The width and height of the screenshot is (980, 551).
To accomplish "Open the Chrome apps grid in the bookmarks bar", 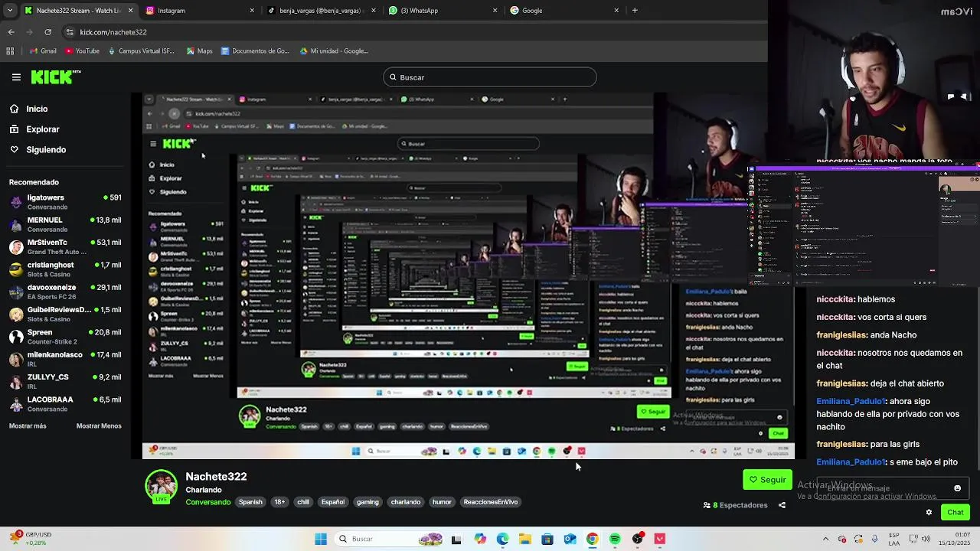I will 10,51.
